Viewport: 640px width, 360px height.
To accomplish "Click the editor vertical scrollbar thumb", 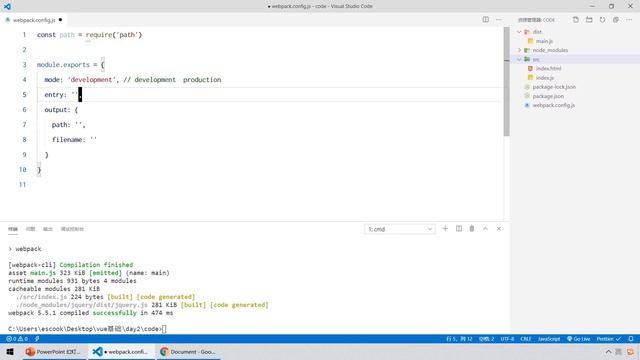I will [507, 82].
